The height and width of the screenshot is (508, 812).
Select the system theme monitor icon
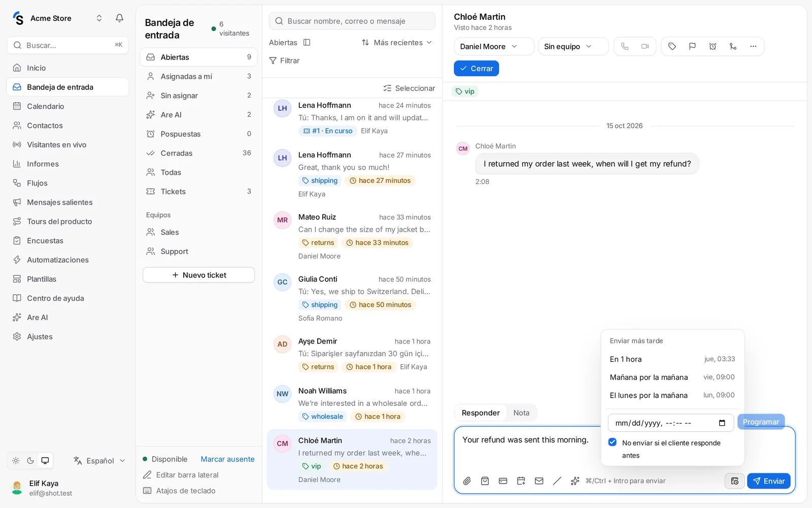[x=45, y=461]
